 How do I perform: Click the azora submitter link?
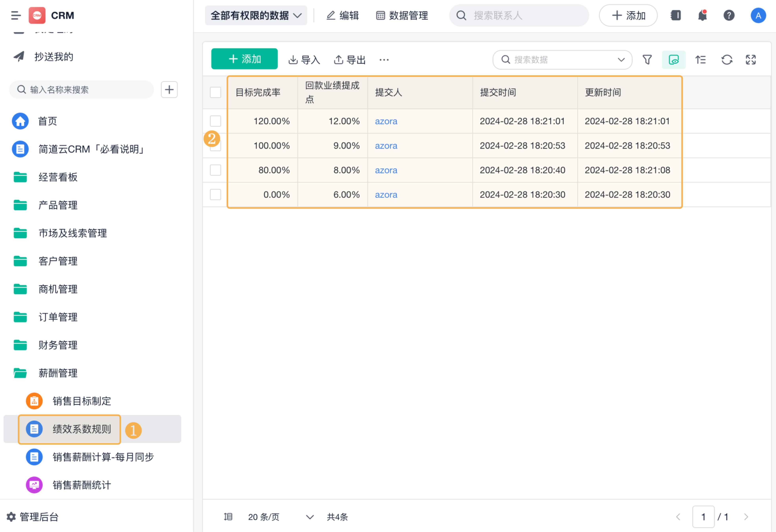pyautogui.click(x=386, y=121)
